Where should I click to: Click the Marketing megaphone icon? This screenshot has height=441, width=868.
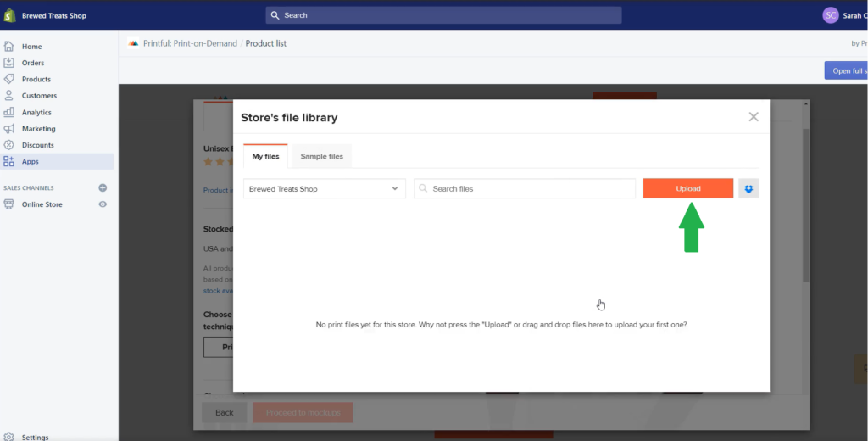(8, 129)
